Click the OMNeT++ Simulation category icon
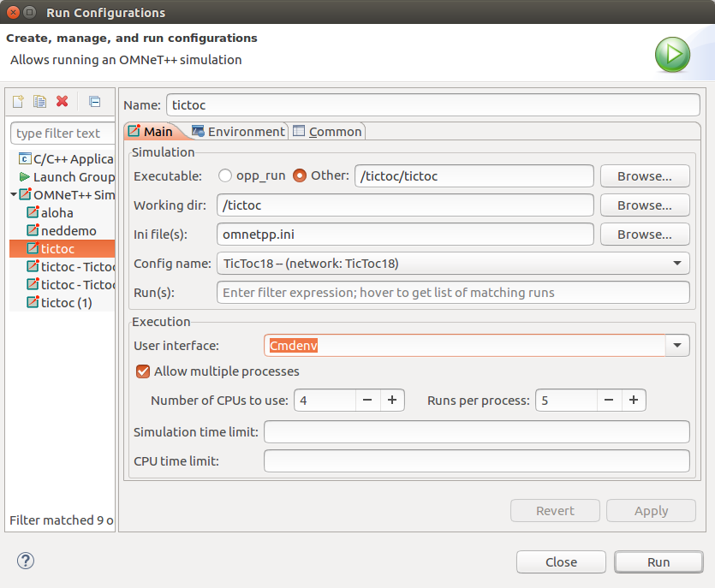 [26, 194]
